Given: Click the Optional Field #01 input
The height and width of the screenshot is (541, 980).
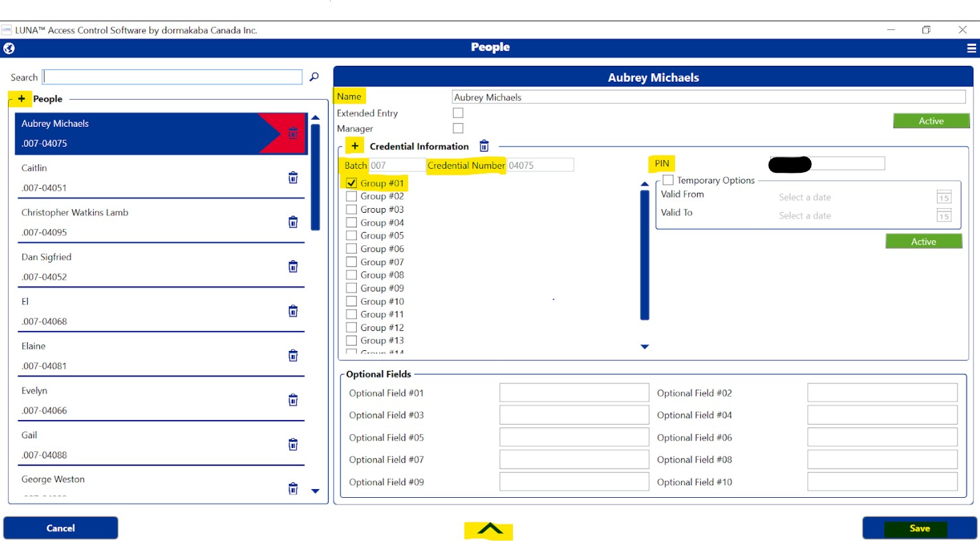Looking at the screenshot, I should point(574,393).
